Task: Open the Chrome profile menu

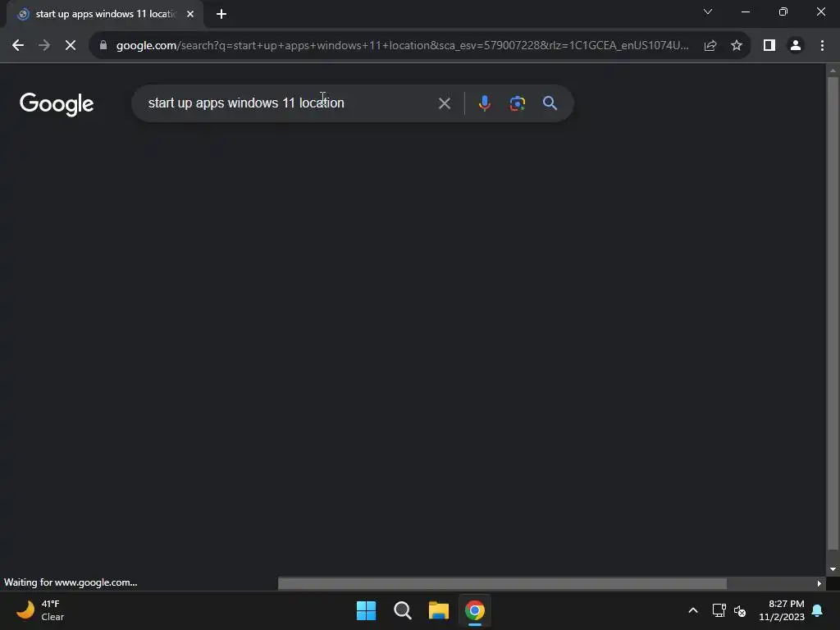Action: point(796,46)
